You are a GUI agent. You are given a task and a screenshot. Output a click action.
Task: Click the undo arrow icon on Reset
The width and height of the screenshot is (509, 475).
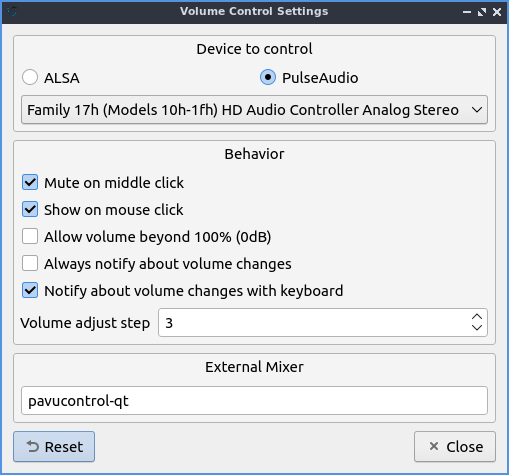pos(33,446)
